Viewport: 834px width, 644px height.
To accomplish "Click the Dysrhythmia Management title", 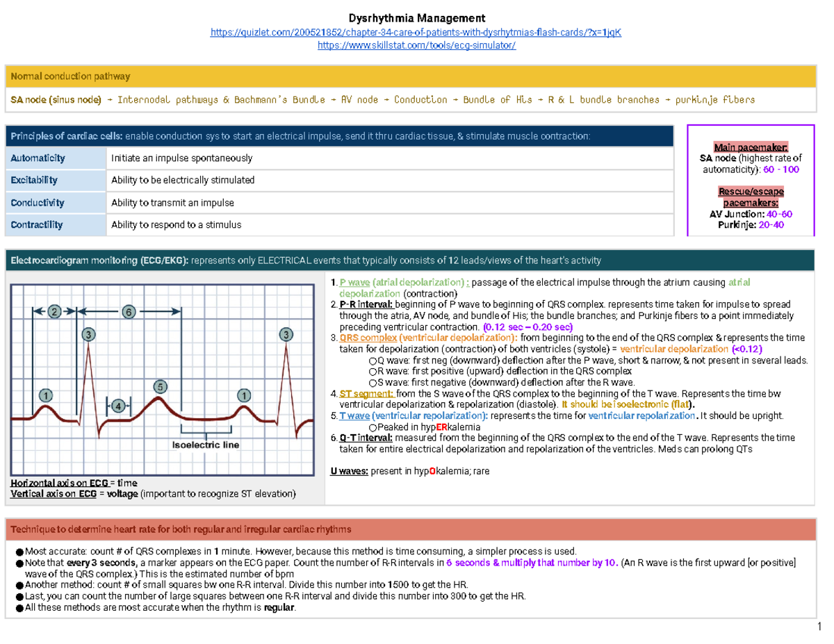I will point(416,18).
